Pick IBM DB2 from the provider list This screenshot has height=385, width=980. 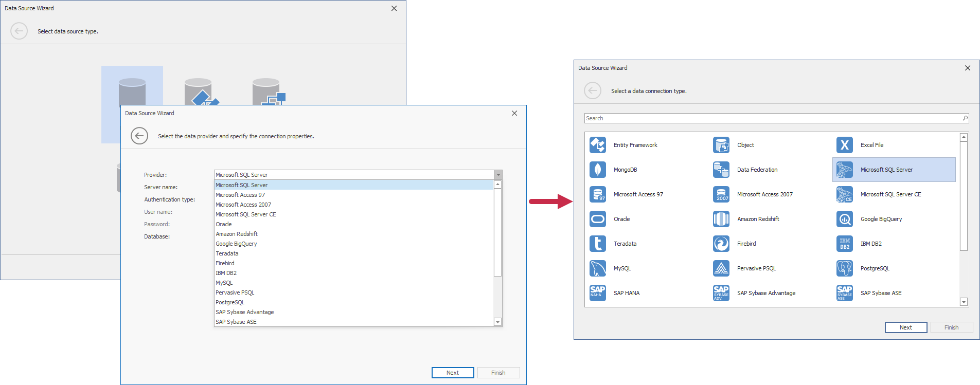tap(226, 273)
